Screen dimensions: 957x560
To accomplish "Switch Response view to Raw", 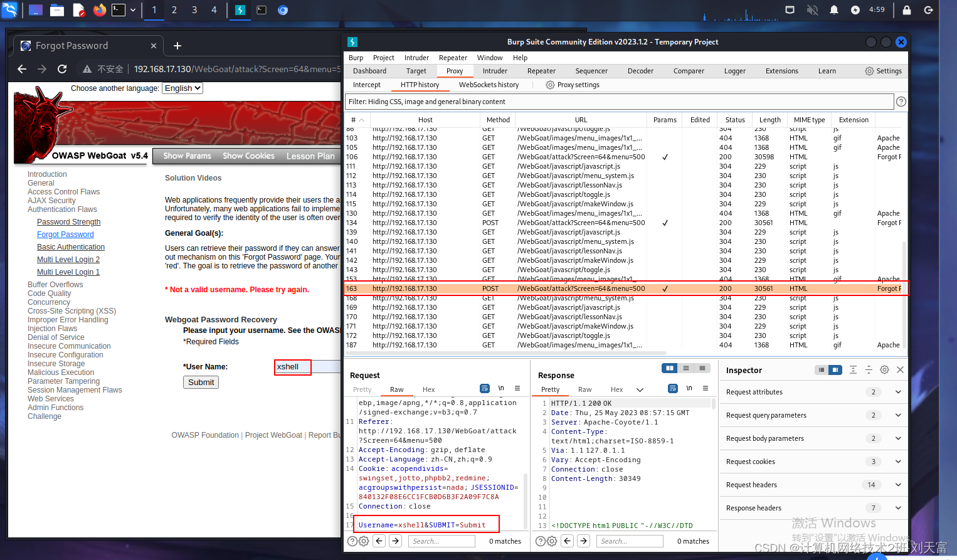I will click(x=584, y=389).
